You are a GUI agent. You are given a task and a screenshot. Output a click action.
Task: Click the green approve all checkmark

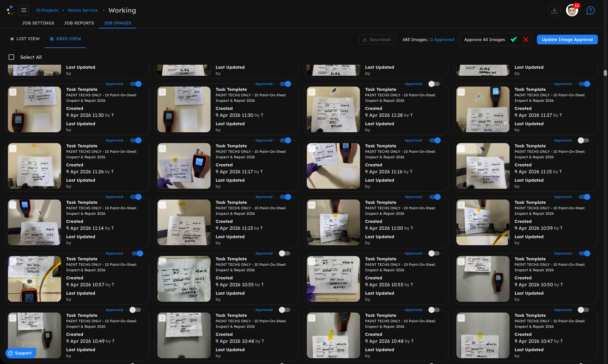point(514,39)
